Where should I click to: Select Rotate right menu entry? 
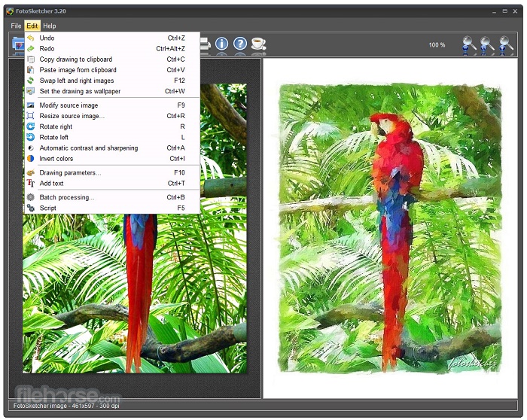(x=56, y=127)
